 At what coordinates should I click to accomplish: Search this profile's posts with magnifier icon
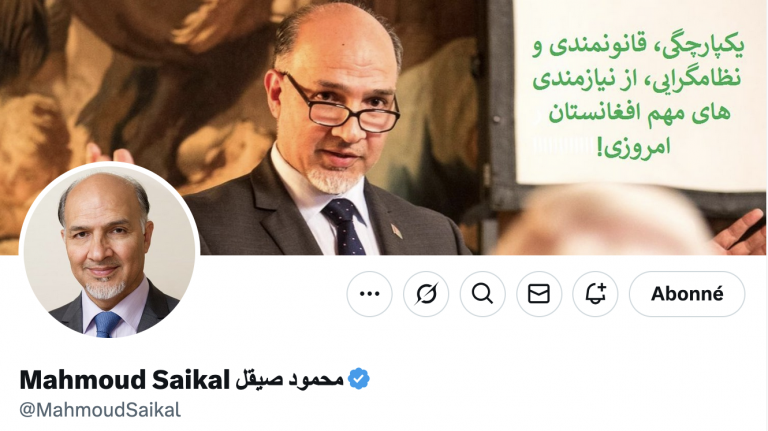[x=482, y=294]
